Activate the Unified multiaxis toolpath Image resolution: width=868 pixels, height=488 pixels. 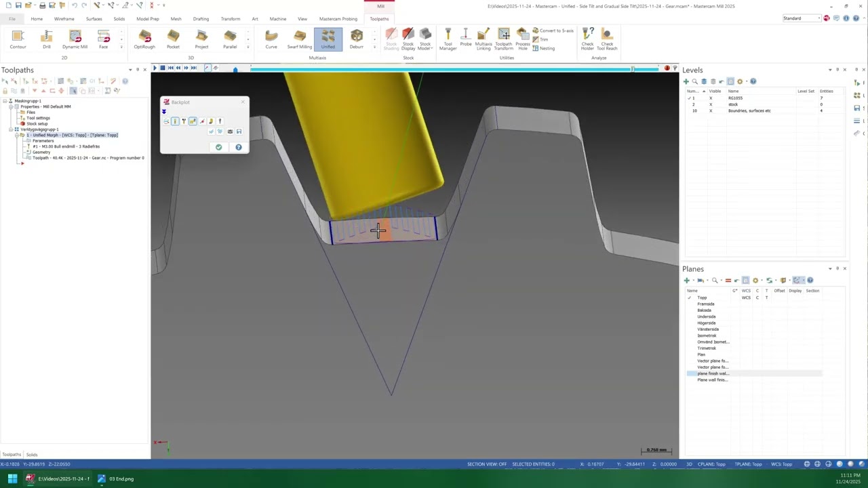pyautogui.click(x=328, y=39)
